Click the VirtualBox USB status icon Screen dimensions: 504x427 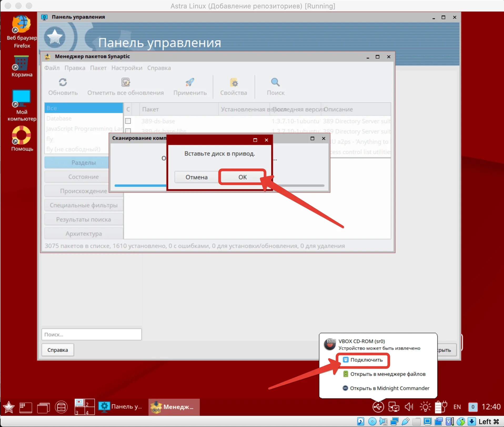pyautogui.click(x=406, y=421)
